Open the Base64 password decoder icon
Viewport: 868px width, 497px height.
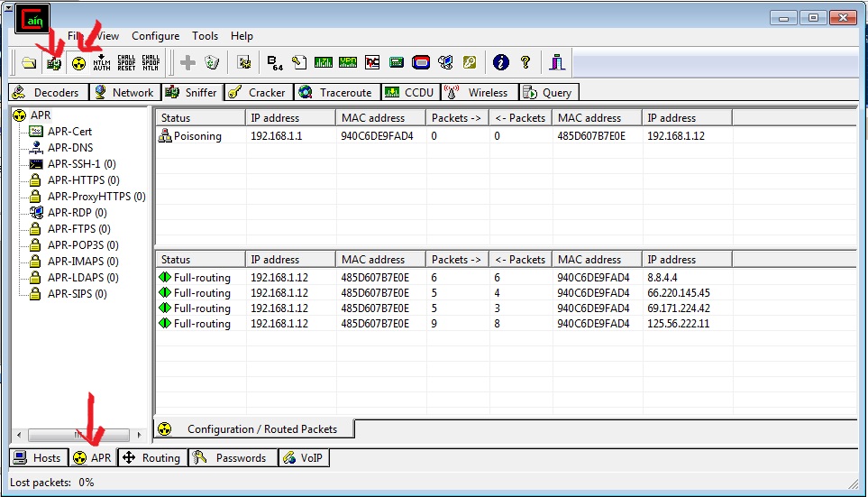click(275, 62)
